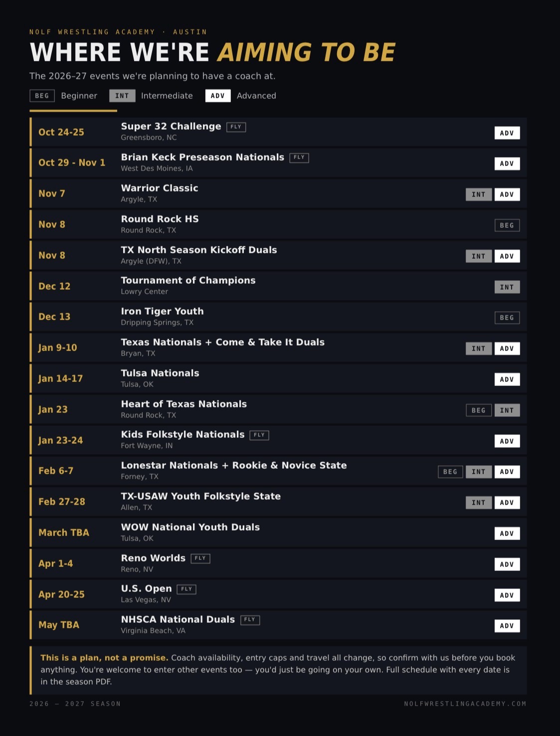Image resolution: width=560 pixels, height=736 pixels.
Task: Click the FLY tag on Kids Folkstyle Nationals
Action: [259, 435]
